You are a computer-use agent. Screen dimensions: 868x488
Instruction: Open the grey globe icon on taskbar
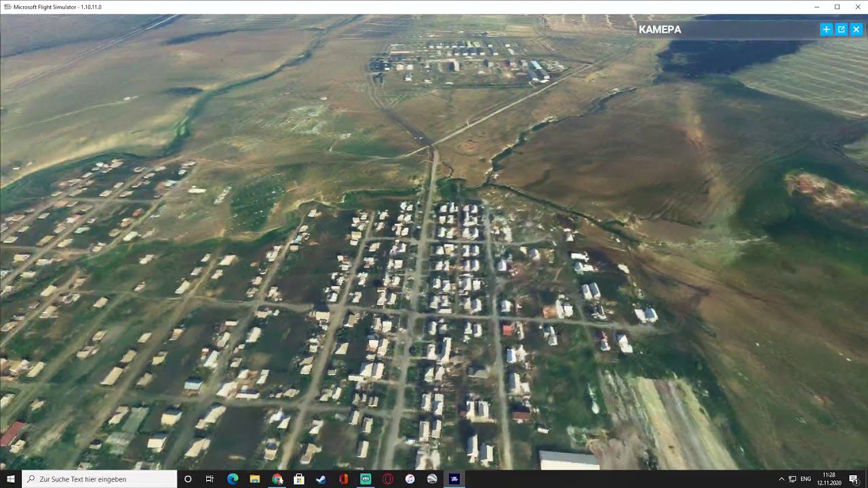pos(432,479)
